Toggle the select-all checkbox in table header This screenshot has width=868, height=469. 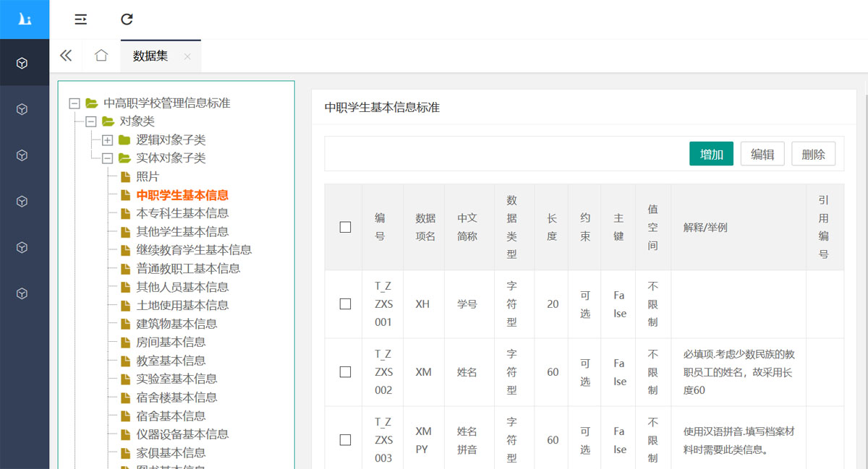tap(344, 227)
